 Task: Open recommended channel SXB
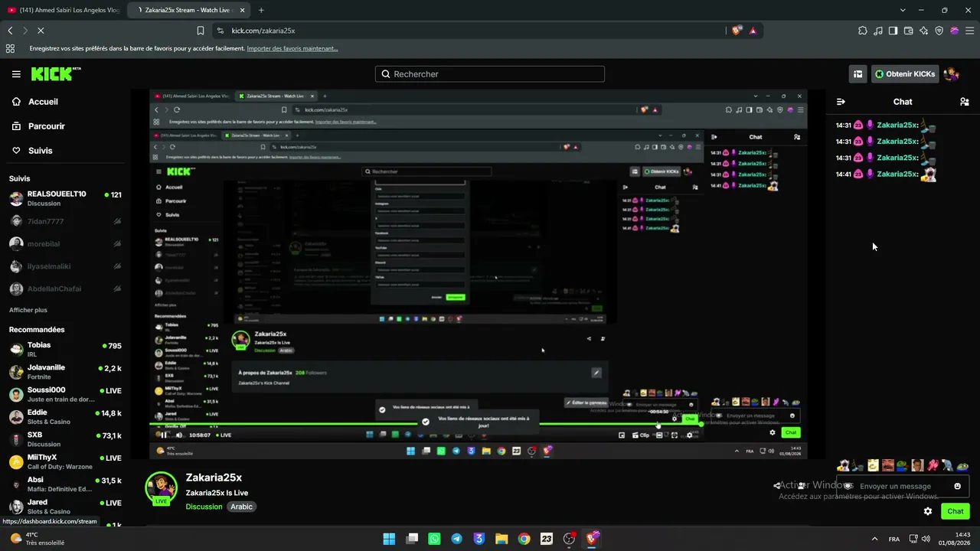point(65,439)
